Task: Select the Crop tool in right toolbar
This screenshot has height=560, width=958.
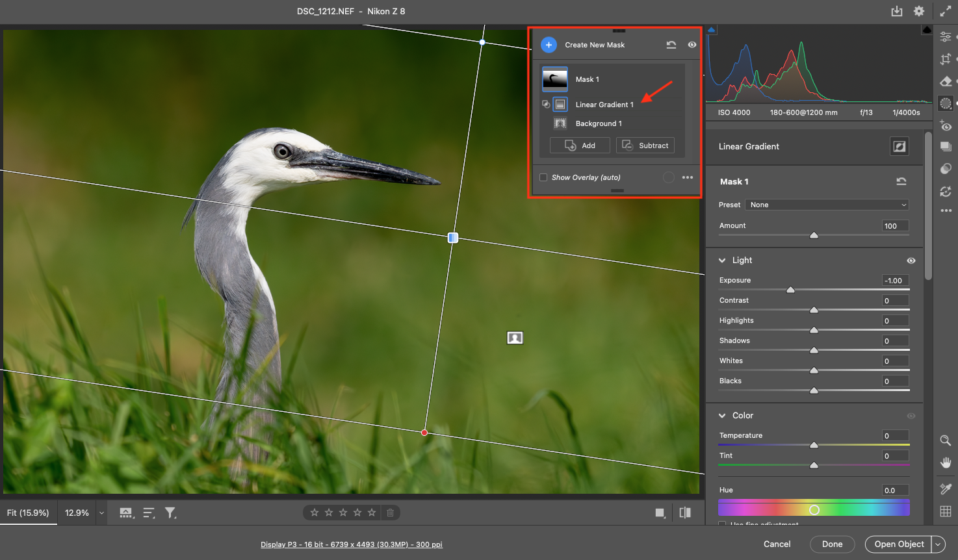Action: (x=946, y=59)
